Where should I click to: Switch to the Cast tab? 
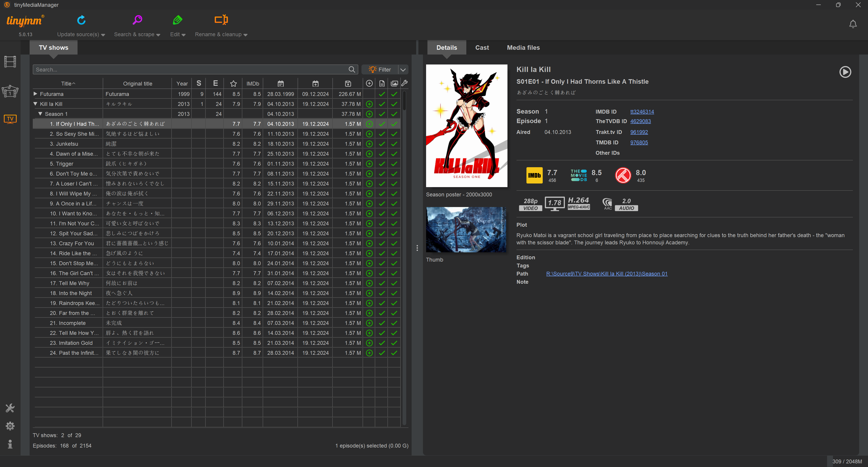coord(482,48)
